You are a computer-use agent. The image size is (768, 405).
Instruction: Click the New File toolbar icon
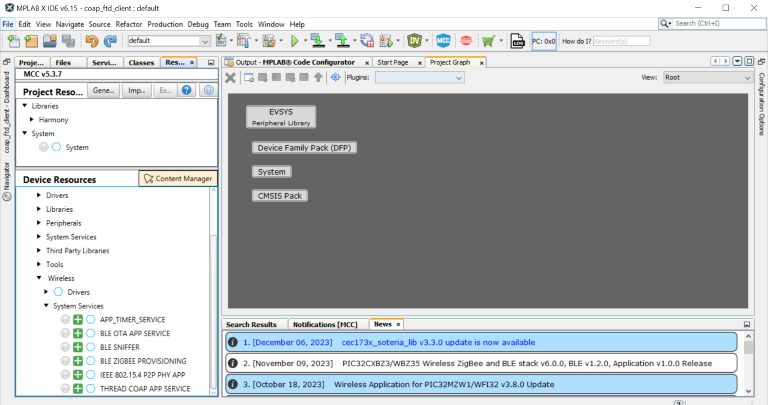point(13,41)
